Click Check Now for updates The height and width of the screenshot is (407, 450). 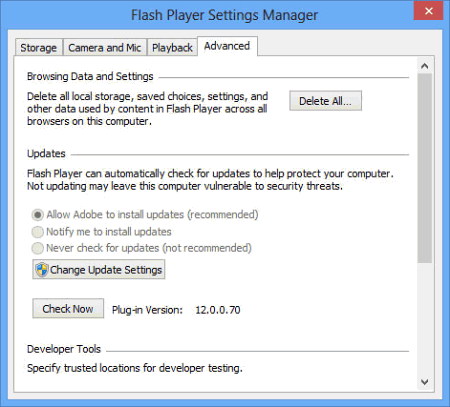click(x=68, y=309)
